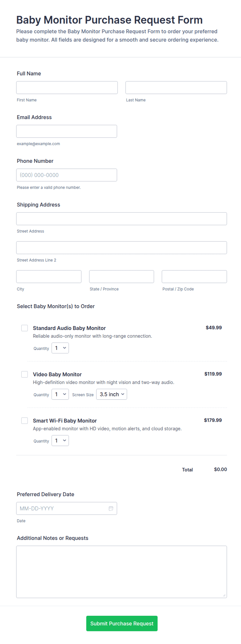Select the Smart Wi-Fi Baby Monitor checkbox

coord(25,421)
